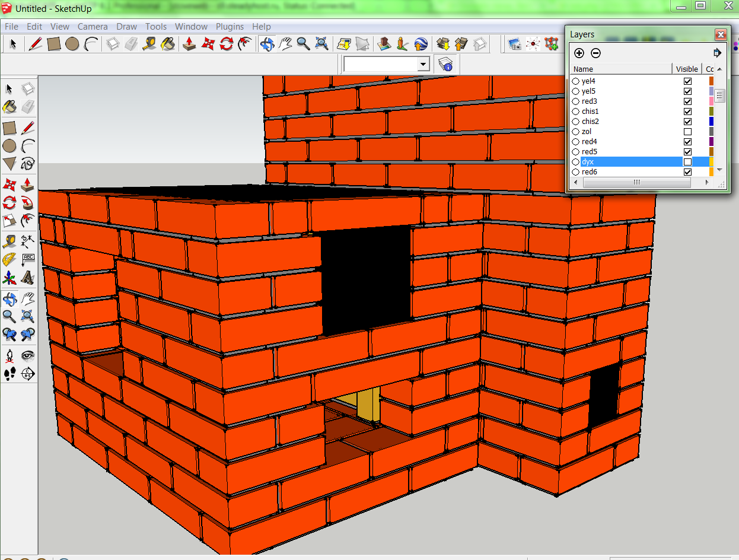Activate the Walk tool footprints icon

(x=9, y=373)
